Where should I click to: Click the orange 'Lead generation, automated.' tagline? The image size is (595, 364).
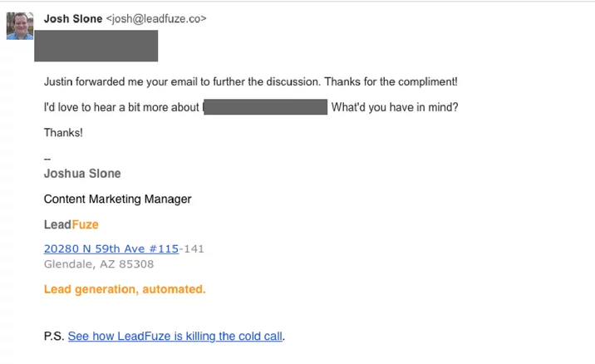[124, 289]
